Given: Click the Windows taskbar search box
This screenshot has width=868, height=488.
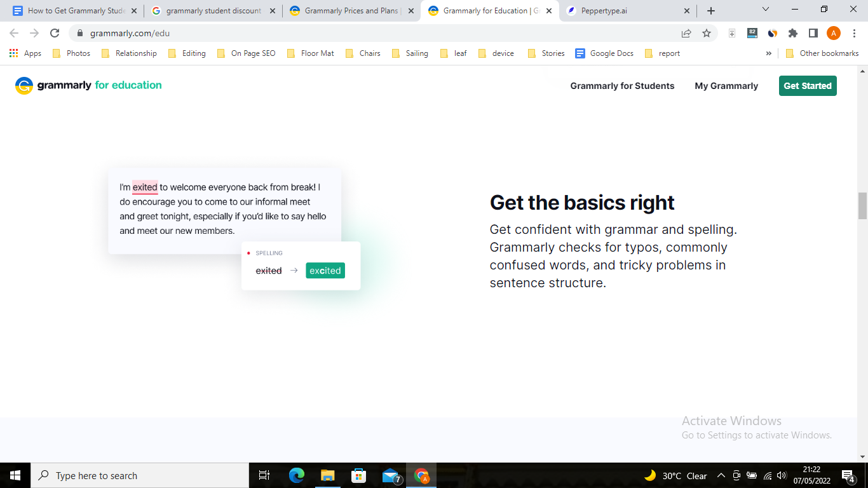Looking at the screenshot, I should tap(140, 475).
